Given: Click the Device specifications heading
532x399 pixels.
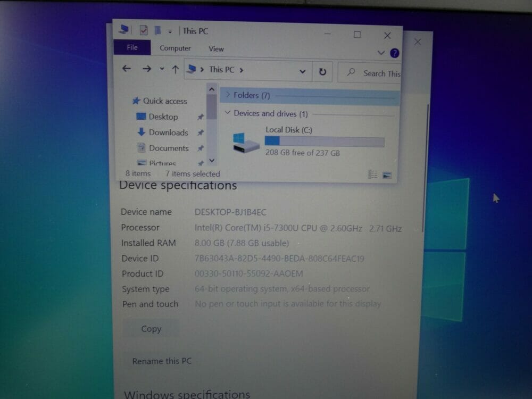Looking at the screenshot, I should [x=178, y=186].
